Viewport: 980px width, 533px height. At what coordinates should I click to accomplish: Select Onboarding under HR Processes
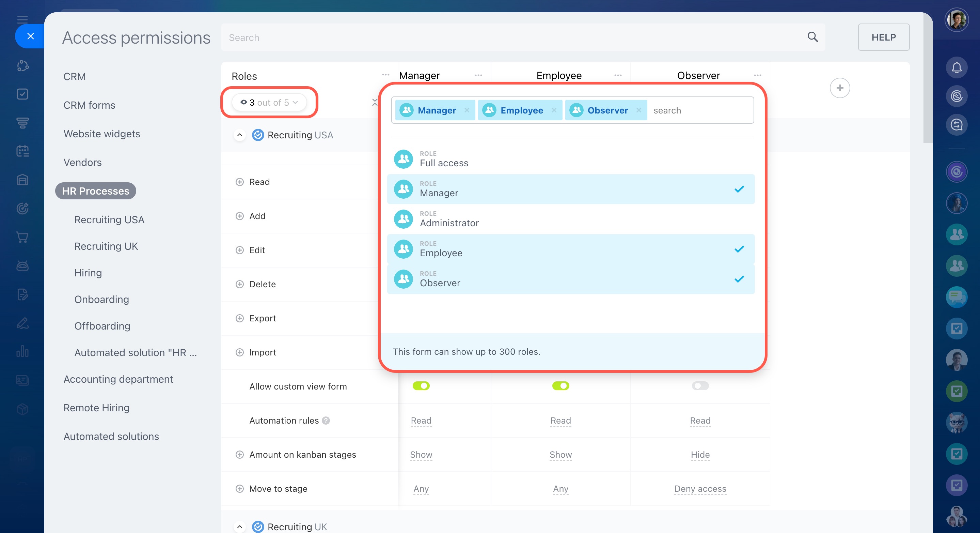point(101,299)
